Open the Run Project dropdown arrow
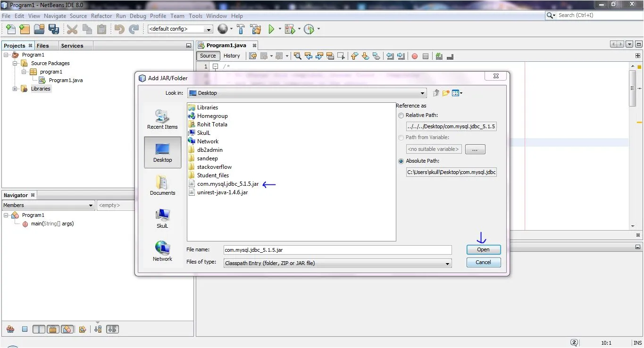This screenshot has height=348, width=644. coord(280,29)
